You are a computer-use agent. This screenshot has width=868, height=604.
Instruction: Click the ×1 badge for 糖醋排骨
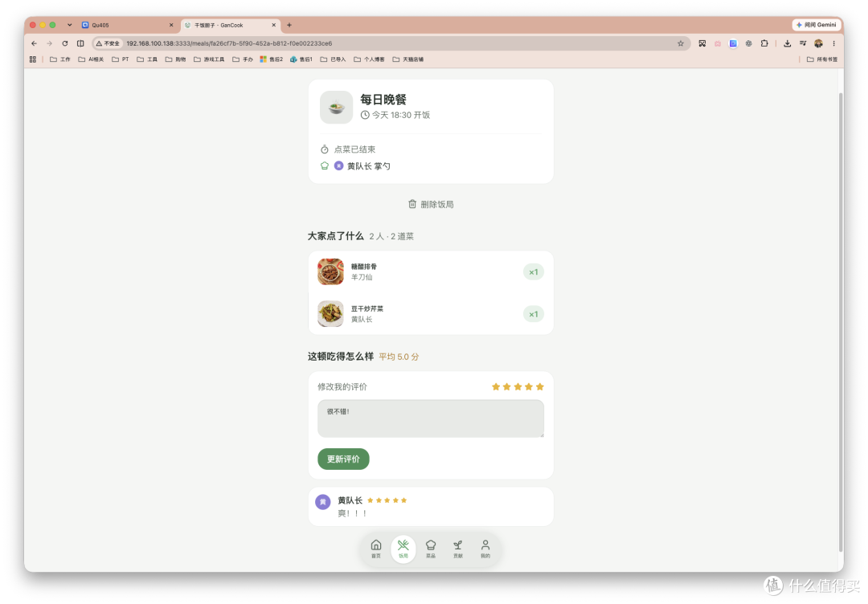pyautogui.click(x=533, y=272)
